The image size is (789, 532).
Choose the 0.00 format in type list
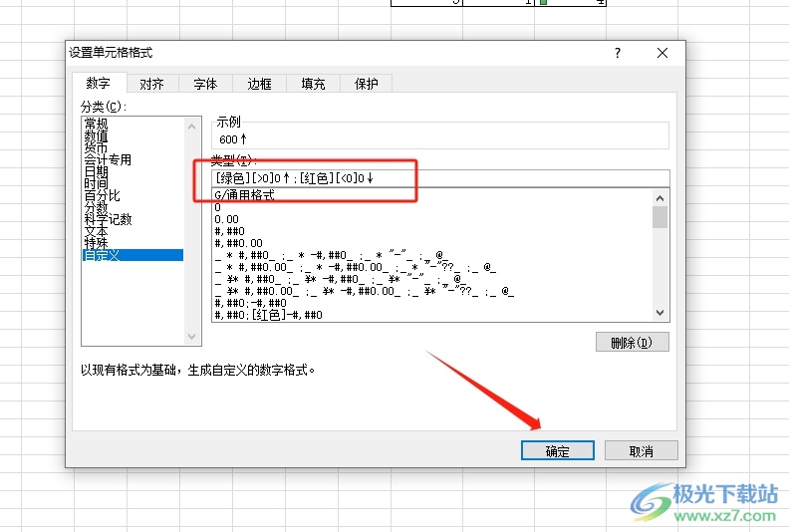pyautogui.click(x=227, y=219)
